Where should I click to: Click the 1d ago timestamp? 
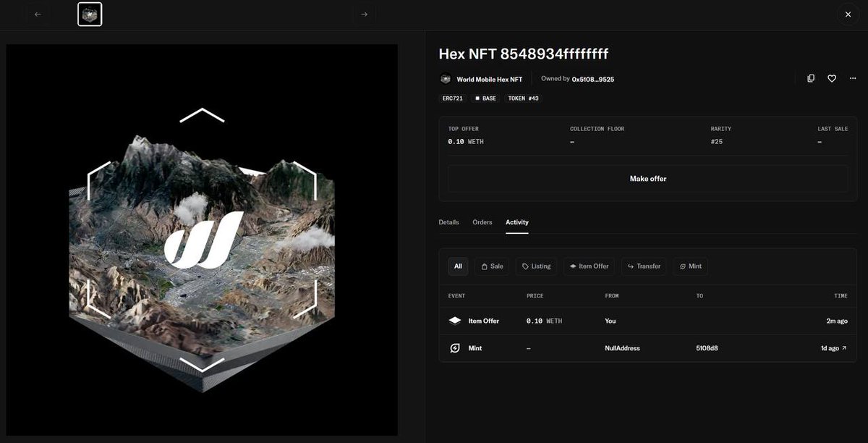tap(830, 348)
